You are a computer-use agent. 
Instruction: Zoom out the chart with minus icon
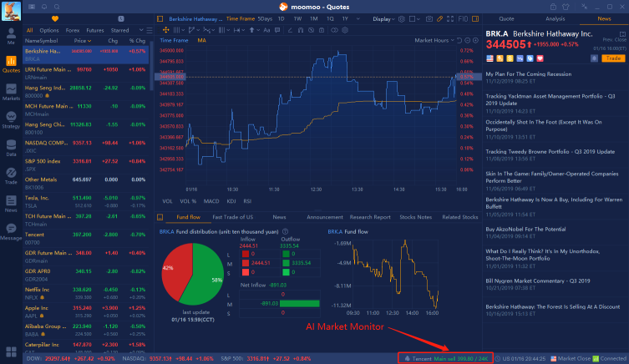pos(467,40)
